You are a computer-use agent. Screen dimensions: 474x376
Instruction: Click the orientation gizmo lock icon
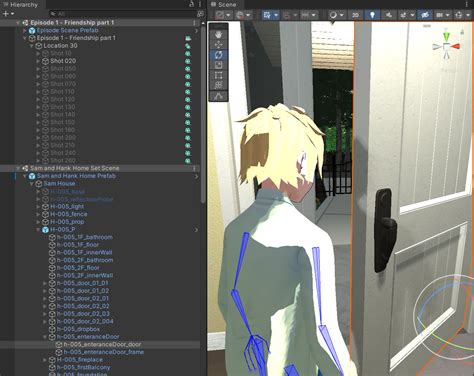(x=462, y=32)
